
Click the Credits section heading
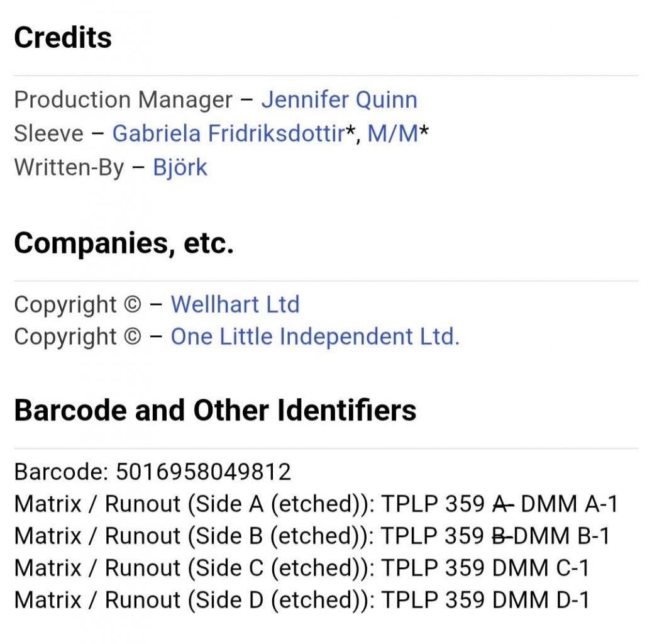pos(63,38)
